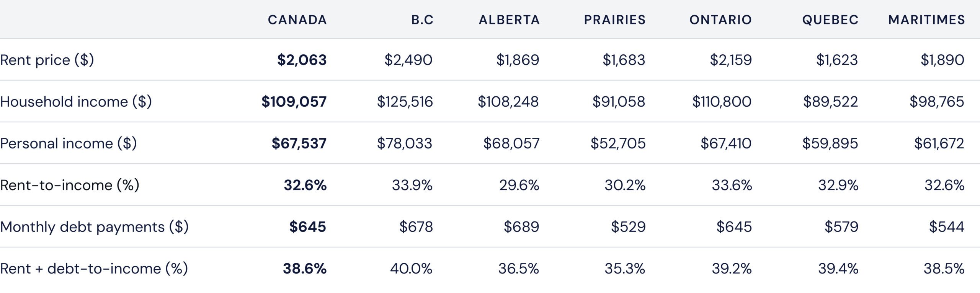Select the PRAIRIES column header

coord(615,20)
